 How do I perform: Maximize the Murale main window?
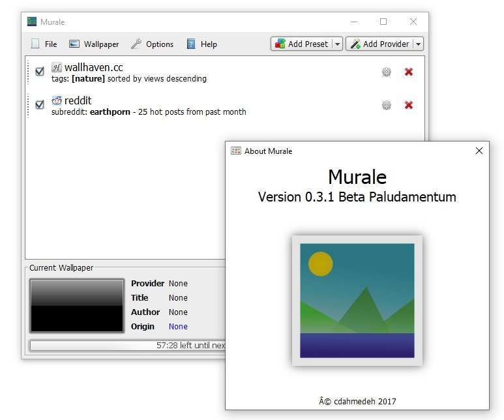[383, 22]
